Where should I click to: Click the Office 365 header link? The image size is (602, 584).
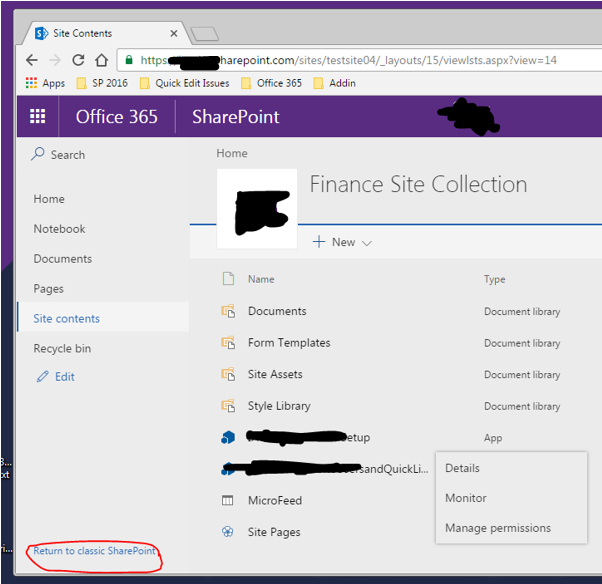pyautogui.click(x=117, y=116)
